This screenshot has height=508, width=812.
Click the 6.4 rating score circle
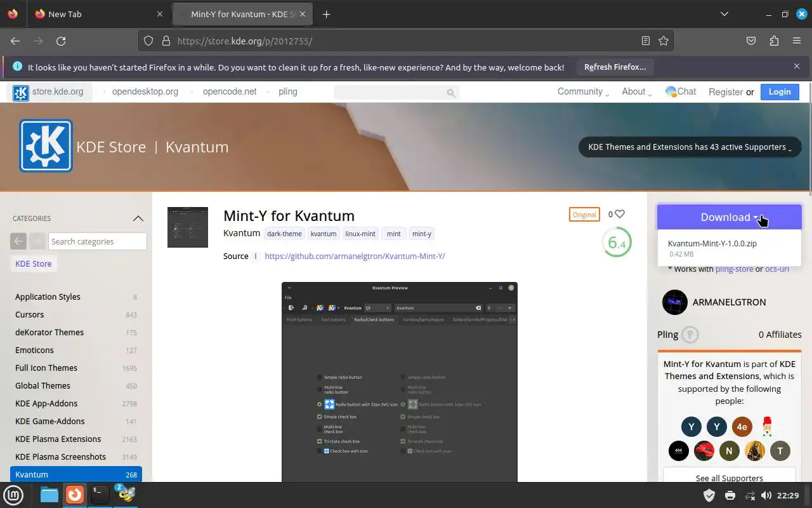click(617, 243)
